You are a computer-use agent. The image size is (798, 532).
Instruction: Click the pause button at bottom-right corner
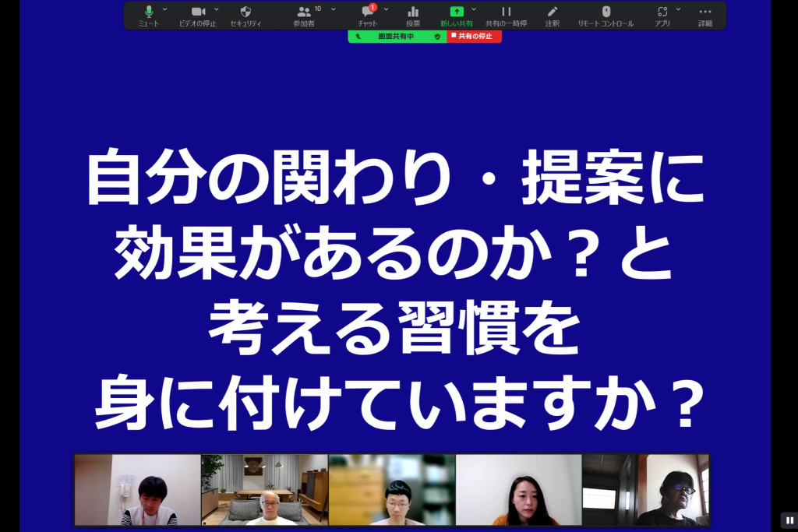point(787,520)
